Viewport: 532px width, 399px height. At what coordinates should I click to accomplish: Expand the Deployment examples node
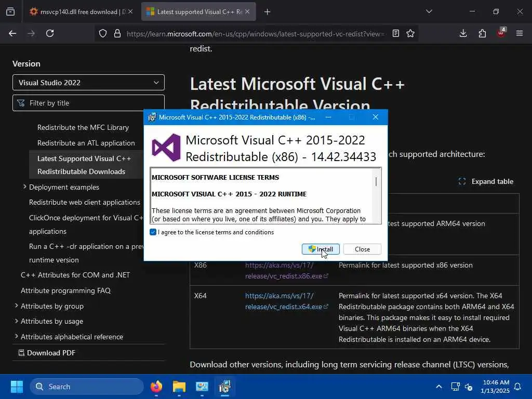coord(25,187)
